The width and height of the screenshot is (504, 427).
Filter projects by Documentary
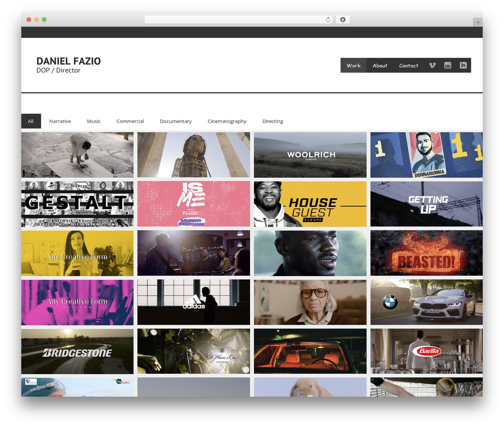(x=176, y=121)
